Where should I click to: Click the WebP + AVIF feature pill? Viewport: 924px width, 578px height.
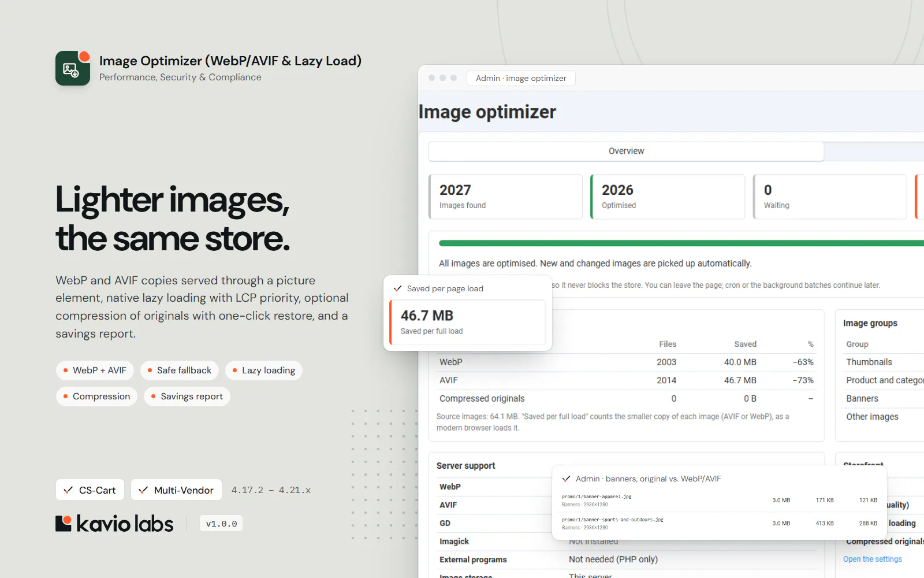tap(95, 370)
